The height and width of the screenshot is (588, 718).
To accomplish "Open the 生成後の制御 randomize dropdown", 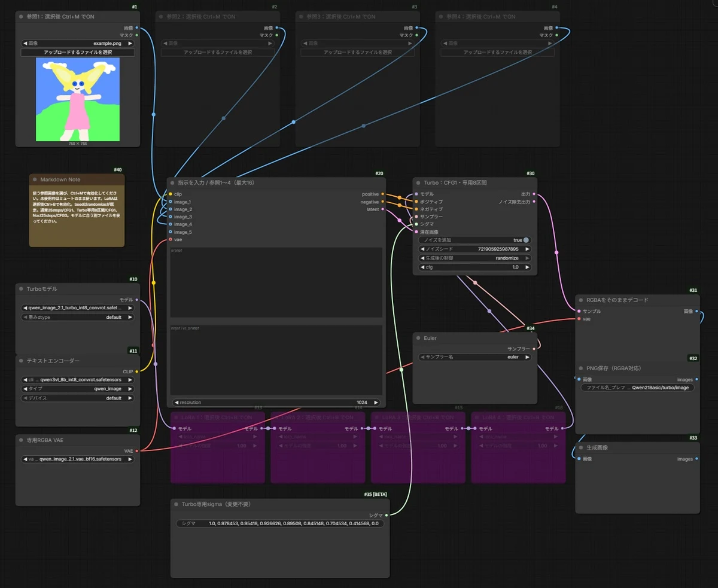I will pos(474,258).
